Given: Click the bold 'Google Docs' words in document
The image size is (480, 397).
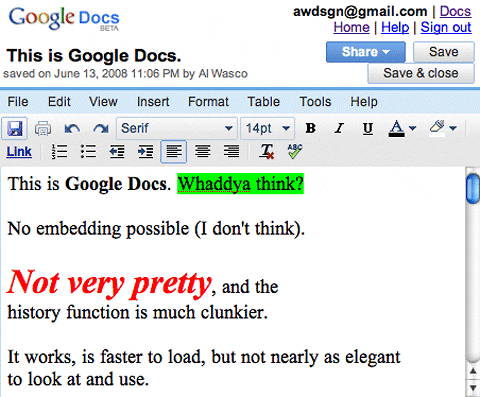Looking at the screenshot, I should [x=115, y=184].
